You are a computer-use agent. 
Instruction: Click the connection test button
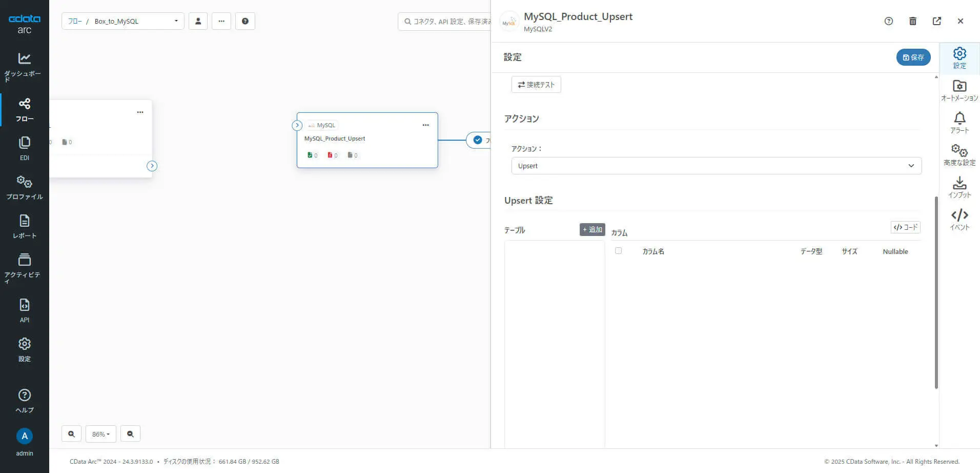click(536, 85)
